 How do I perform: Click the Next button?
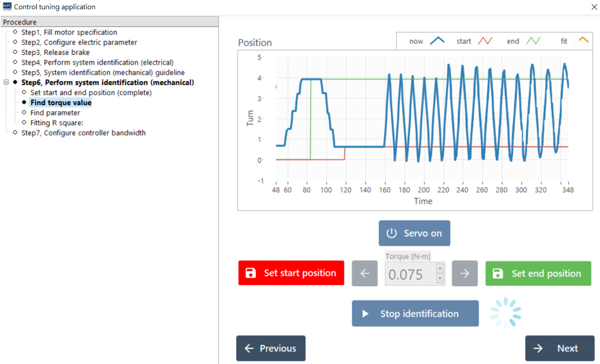(560, 348)
